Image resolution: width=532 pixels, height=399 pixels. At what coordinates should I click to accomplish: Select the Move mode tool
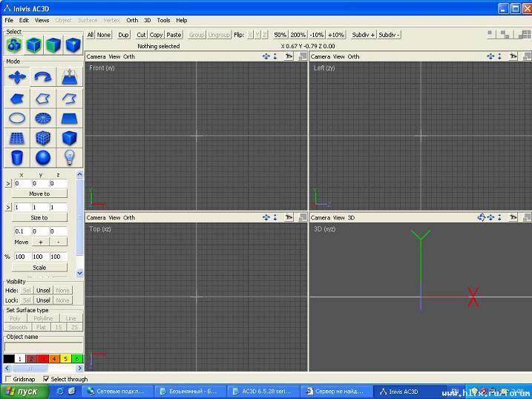(x=16, y=77)
